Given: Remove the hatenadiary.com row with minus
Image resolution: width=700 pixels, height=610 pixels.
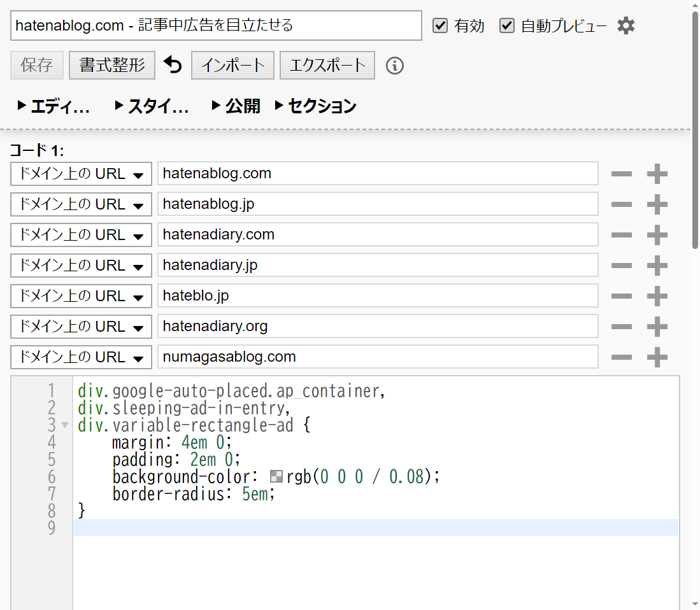Looking at the screenshot, I should [x=622, y=235].
